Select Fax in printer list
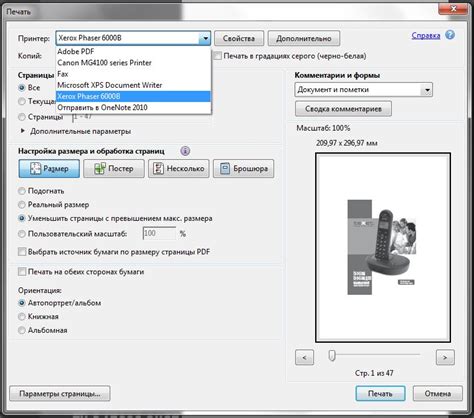The height and width of the screenshot is (418, 474). pyautogui.click(x=133, y=74)
